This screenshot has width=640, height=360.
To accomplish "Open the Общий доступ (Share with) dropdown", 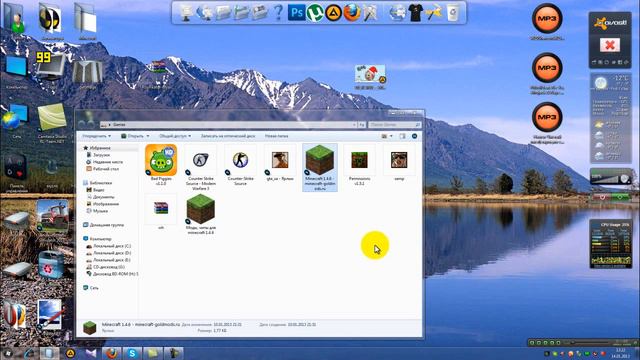I will (175, 136).
